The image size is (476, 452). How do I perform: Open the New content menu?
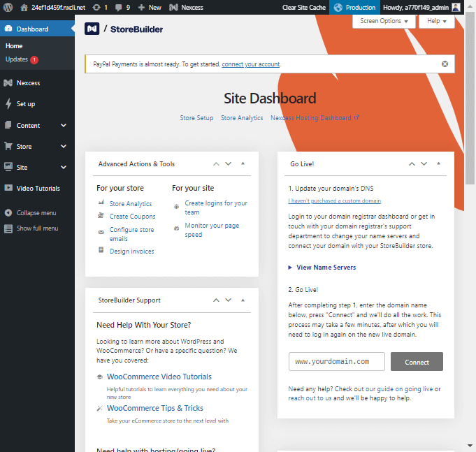point(150,7)
